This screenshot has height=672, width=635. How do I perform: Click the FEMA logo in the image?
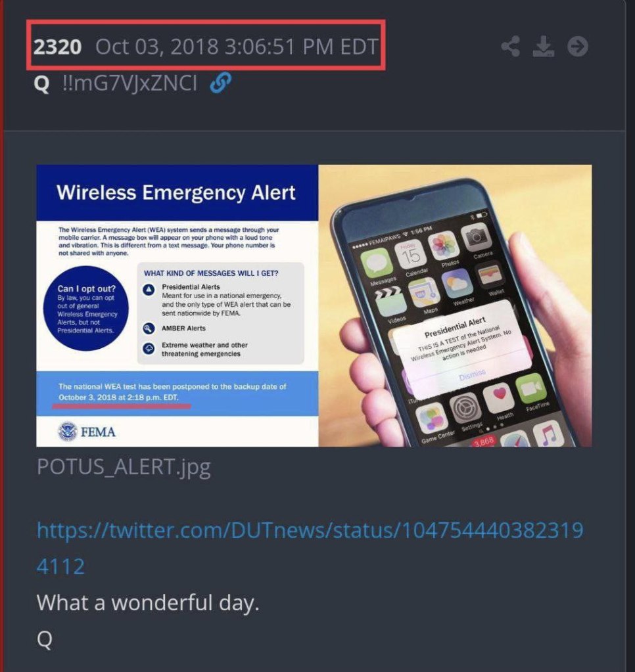pos(87,431)
